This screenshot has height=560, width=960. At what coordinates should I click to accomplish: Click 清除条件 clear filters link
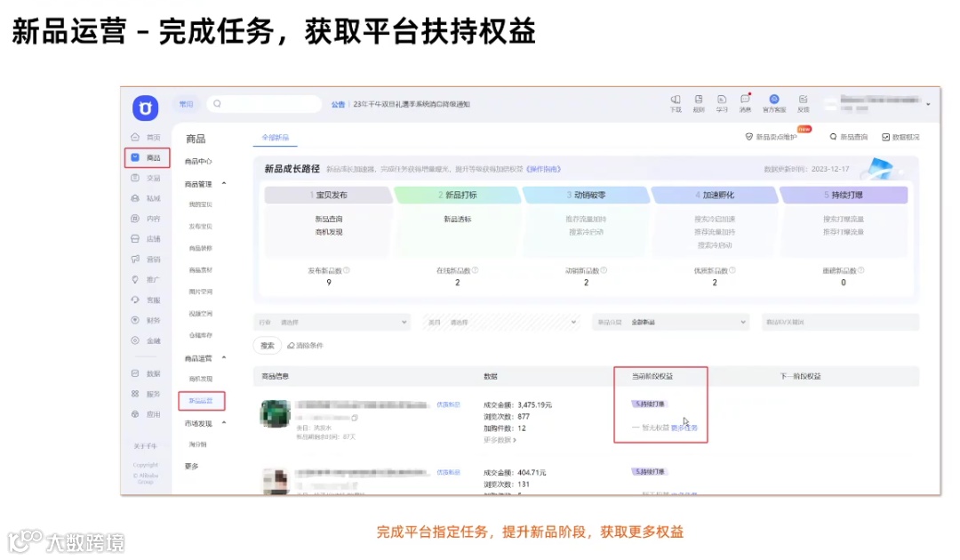pos(306,345)
